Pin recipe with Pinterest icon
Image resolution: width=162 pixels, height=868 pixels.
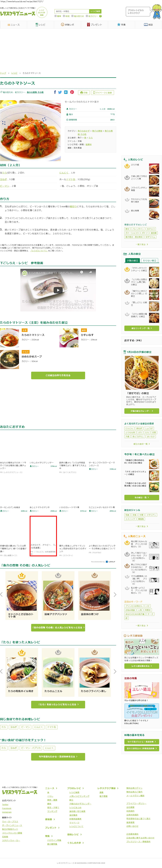pyautogui.click(x=72, y=92)
